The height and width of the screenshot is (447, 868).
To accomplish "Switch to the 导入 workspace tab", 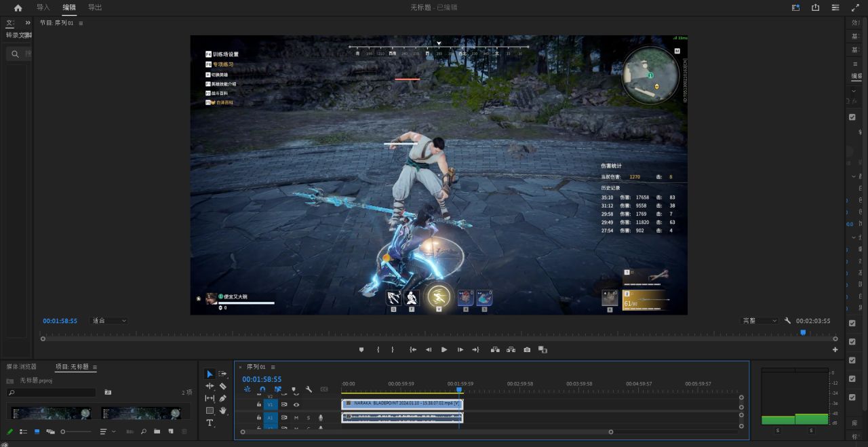I will click(43, 7).
